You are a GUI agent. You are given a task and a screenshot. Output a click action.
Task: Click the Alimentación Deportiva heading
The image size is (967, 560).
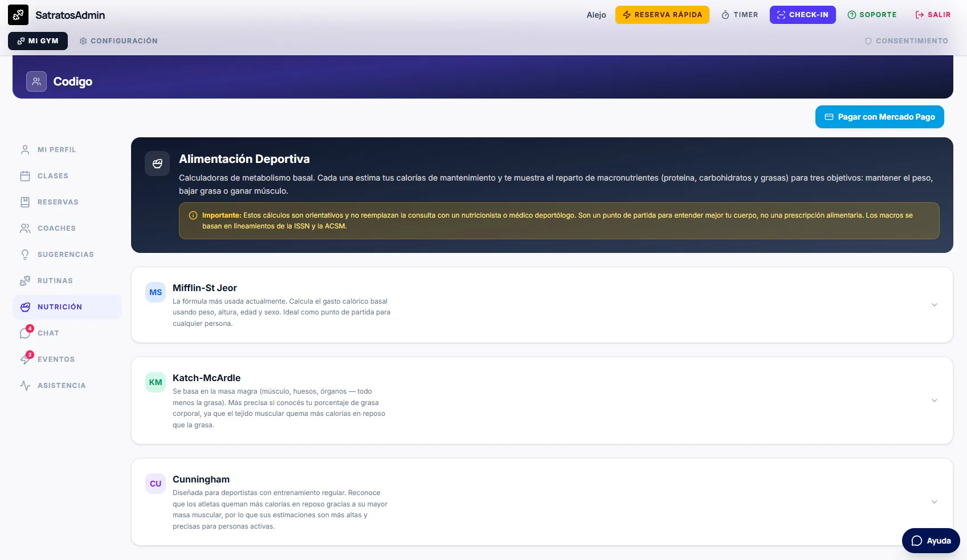coord(244,159)
